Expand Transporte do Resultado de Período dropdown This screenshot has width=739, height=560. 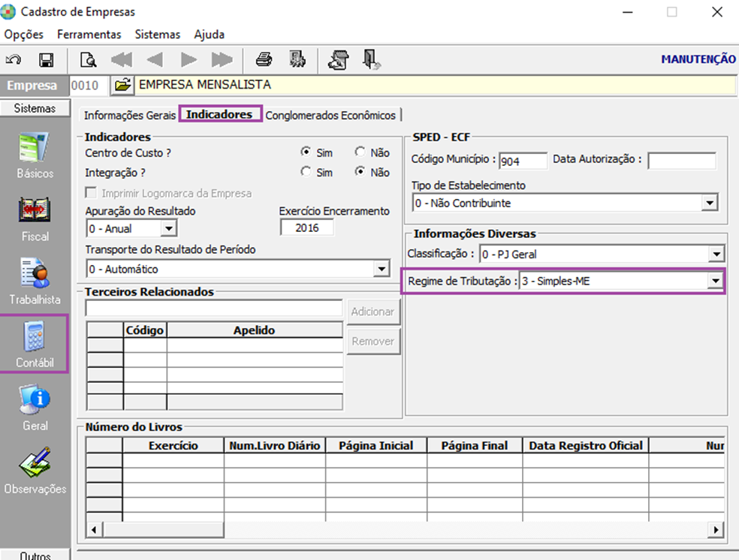coord(382,269)
